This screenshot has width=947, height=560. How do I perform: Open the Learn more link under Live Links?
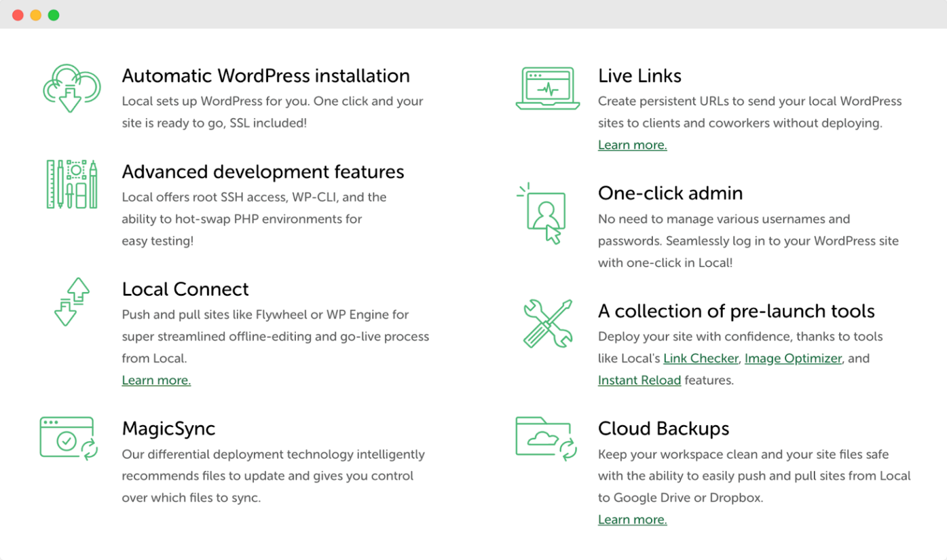632,145
